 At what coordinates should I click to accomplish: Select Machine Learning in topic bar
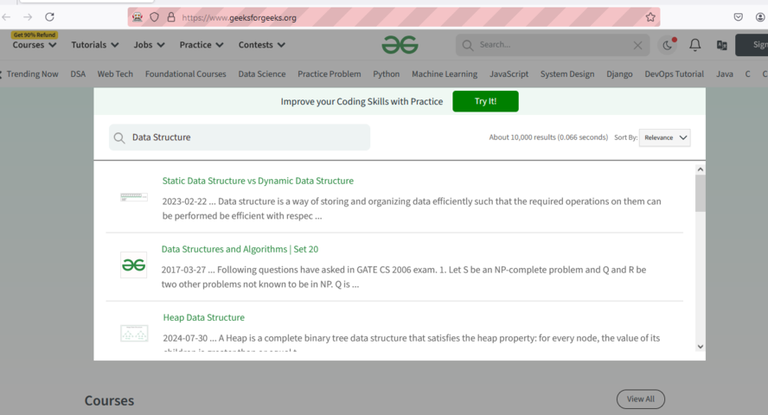tap(445, 74)
